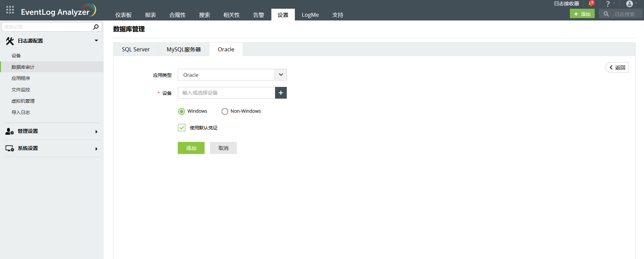Expand the 系统设置 section arrow
The height and width of the screenshot is (259, 644).
click(96, 149)
